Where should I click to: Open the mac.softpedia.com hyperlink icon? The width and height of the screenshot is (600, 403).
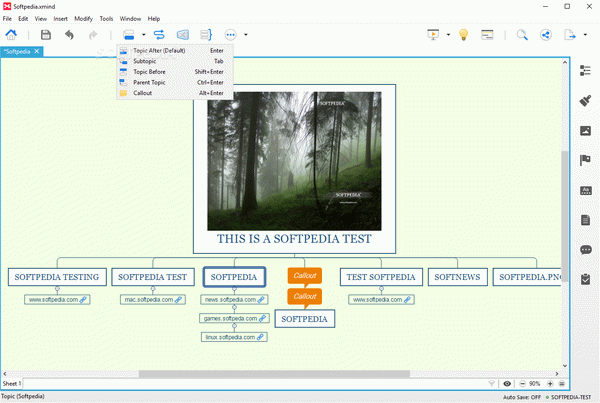[178, 300]
